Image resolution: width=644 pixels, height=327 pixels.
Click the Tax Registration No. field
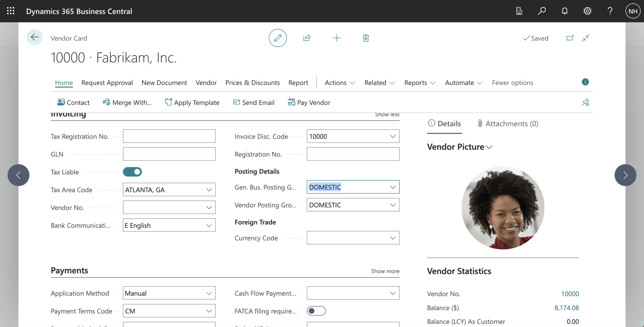(x=169, y=136)
